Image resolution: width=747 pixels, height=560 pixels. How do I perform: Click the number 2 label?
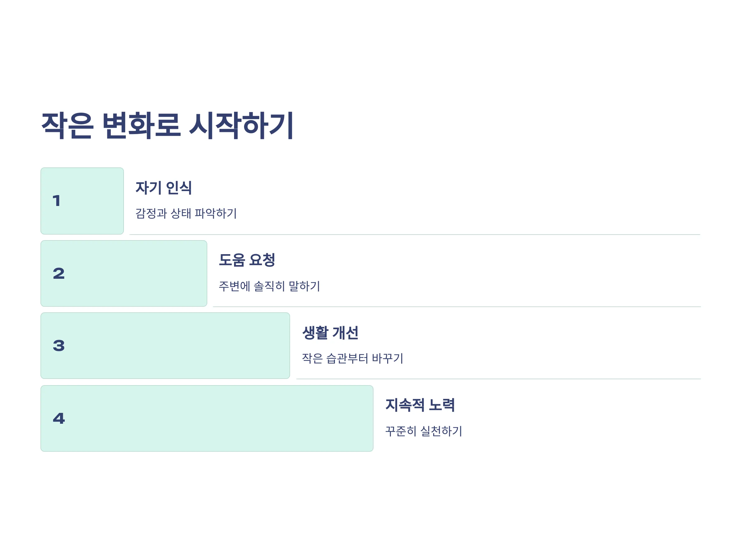tap(59, 273)
